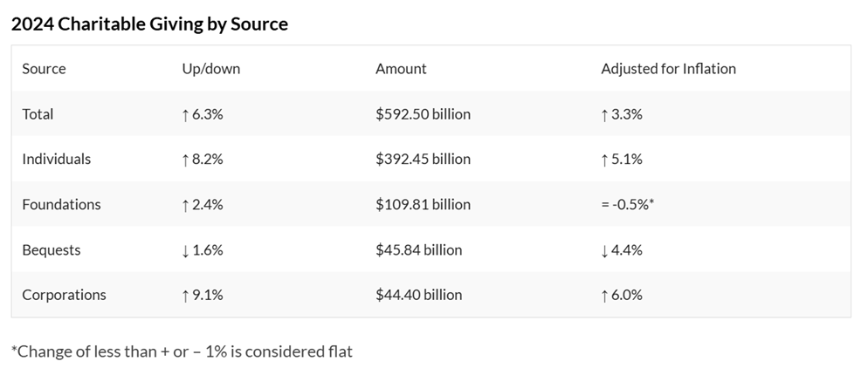Select the "Source" column header
This screenshot has width=868, height=375.
[44, 69]
